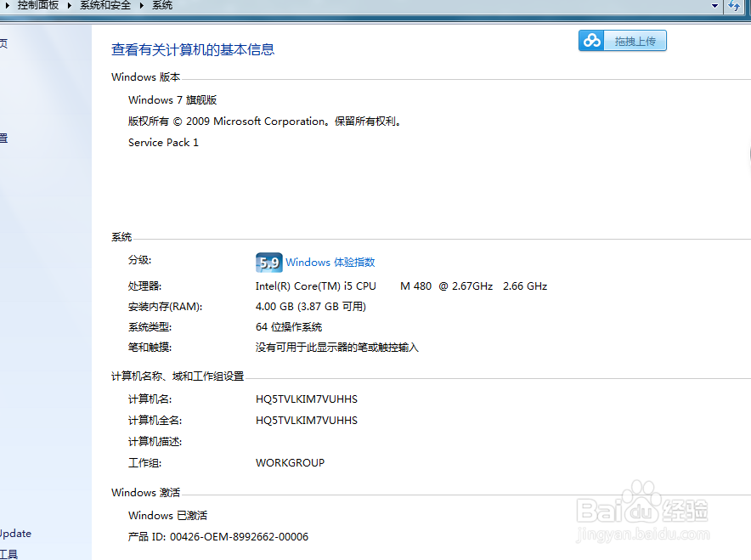This screenshot has height=560, width=751.
Task: Click the 分级 label
Action: [140, 260]
